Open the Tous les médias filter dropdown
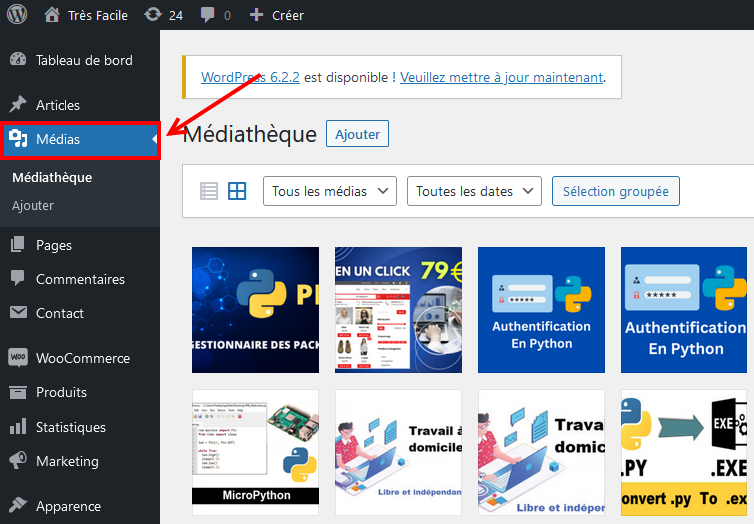 point(330,191)
